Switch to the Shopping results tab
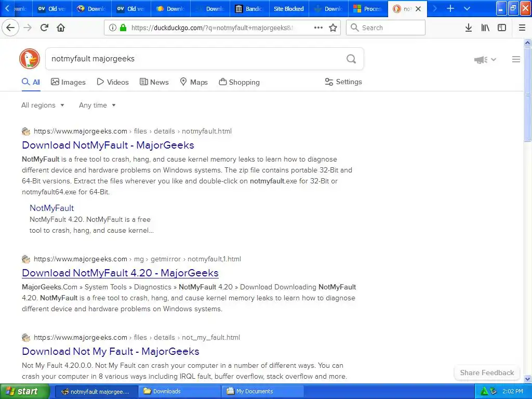 (x=239, y=82)
